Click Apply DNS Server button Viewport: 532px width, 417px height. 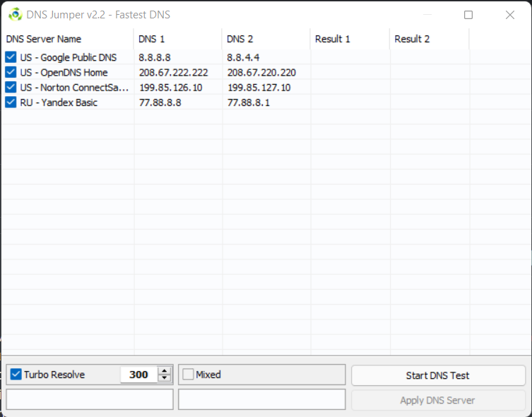(x=438, y=400)
